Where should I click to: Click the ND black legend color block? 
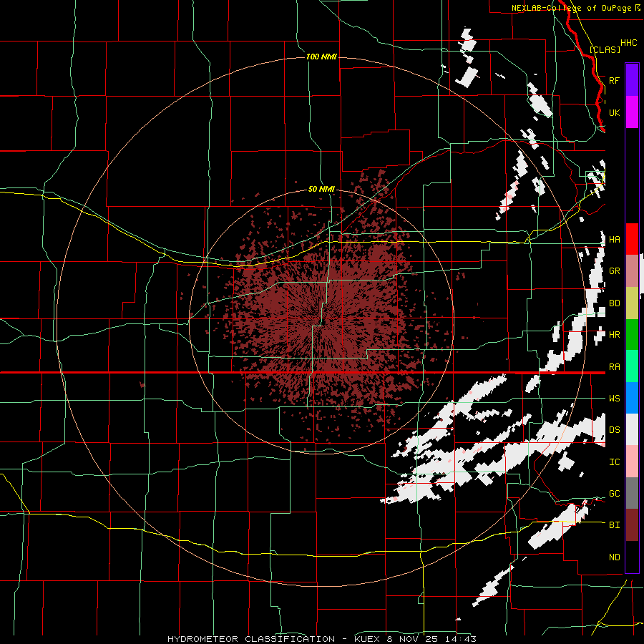(x=632, y=557)
